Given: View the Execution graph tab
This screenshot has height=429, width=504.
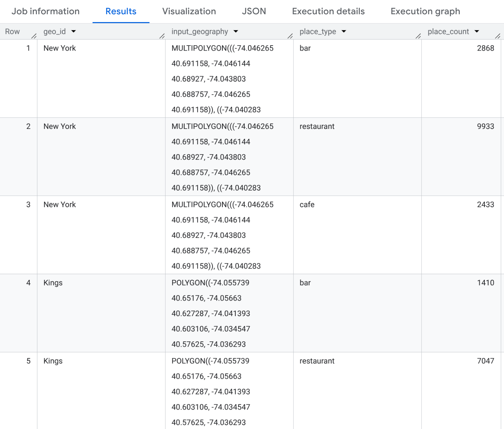Looking at the screenshot, I should pyautogui.click(x=425, y=11).
